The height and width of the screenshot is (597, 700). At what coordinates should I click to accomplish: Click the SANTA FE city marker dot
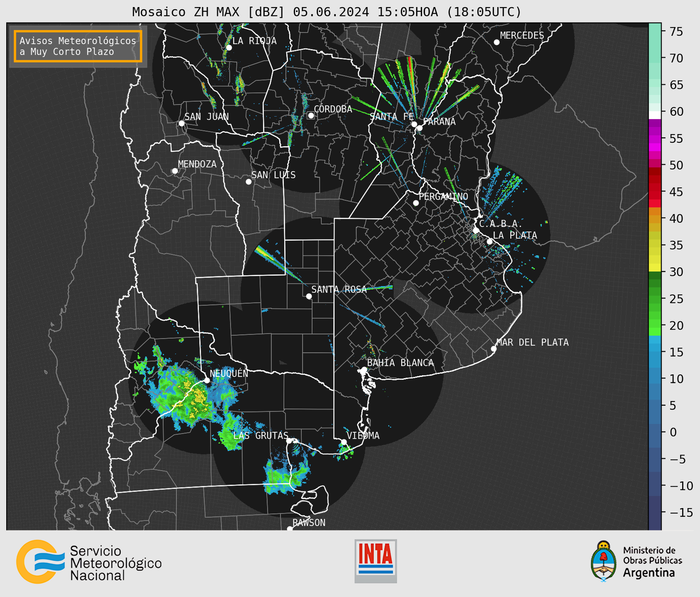pos(414,124)
